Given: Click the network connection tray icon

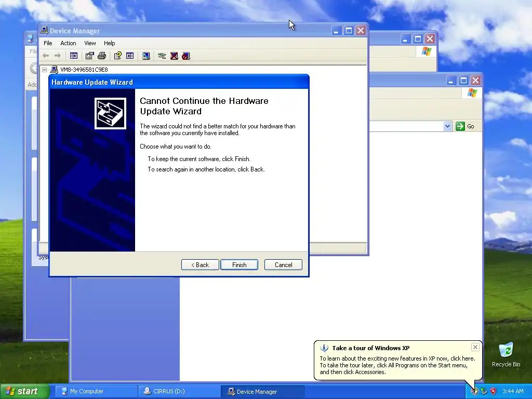Looking at the screenshot, I should [484, 391].
